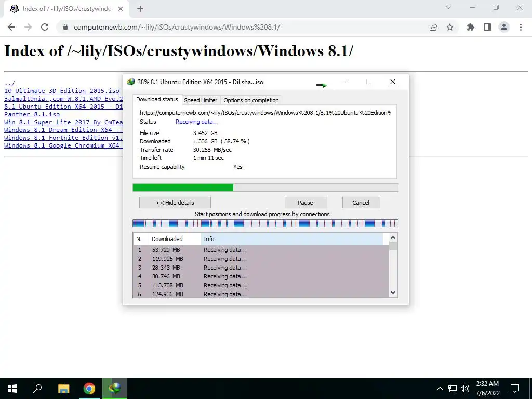Minimize the IDM download dialog

[345, 82]
